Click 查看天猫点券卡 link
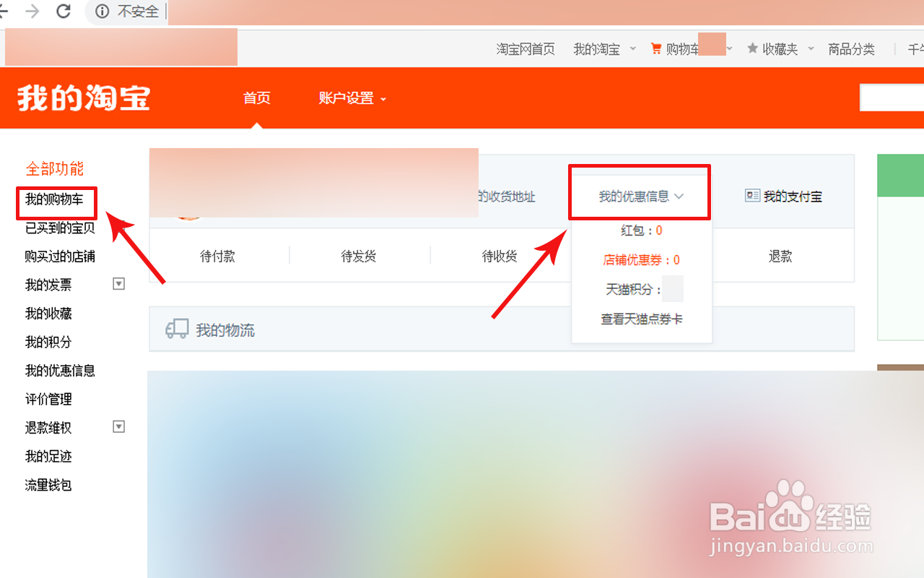 tap(642, 319)
